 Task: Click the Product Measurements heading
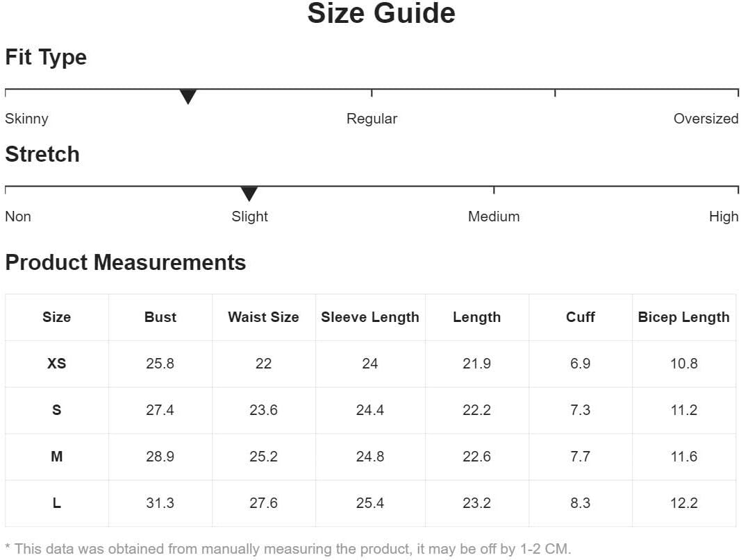[x=125, y=262]
